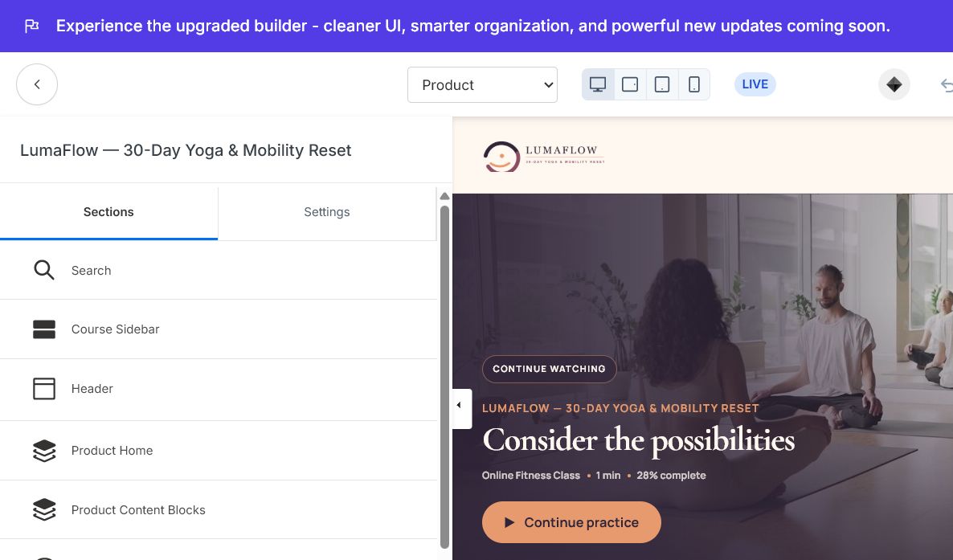Click the '1 min' duration text
953x560 pixels.
click(x=607, y=476)
